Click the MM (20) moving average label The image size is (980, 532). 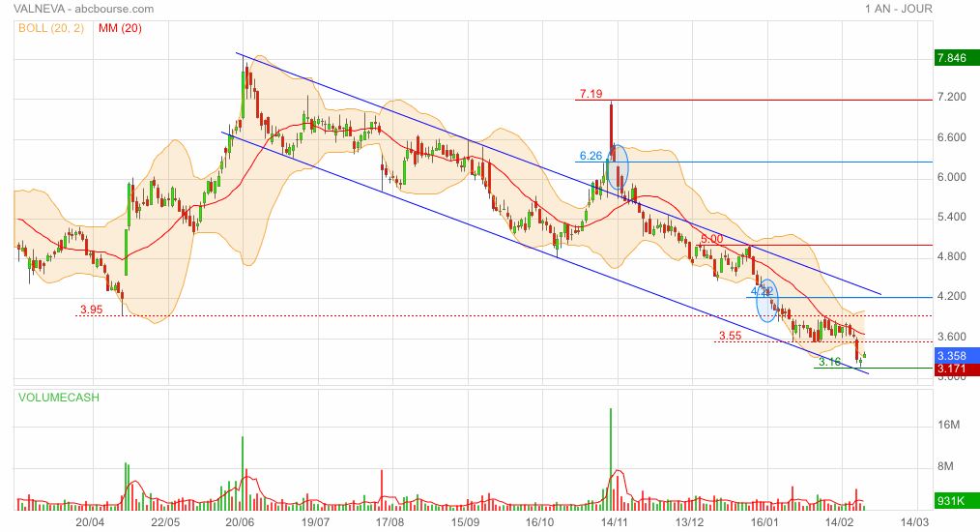click(120, 28)
